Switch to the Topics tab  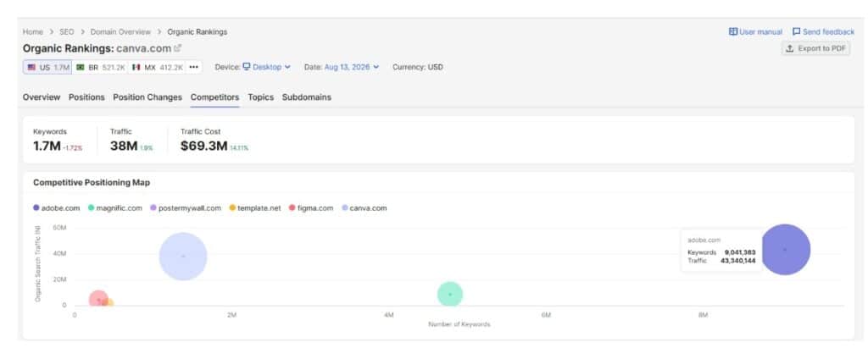click(261, 97)
